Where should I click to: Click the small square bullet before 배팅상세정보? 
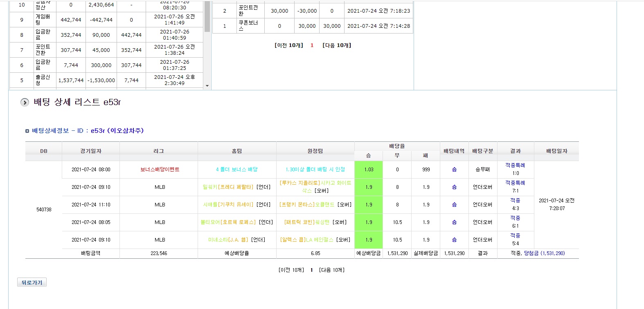pos(27,131)
